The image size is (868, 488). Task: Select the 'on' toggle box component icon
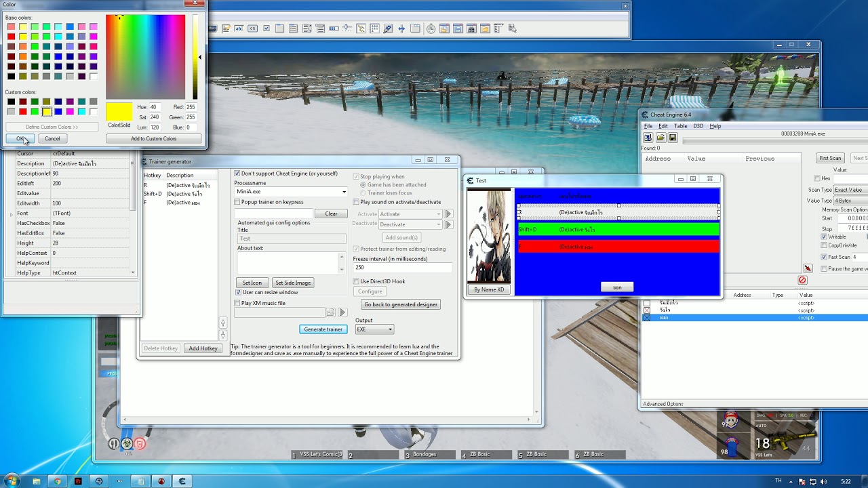(252, 28)
